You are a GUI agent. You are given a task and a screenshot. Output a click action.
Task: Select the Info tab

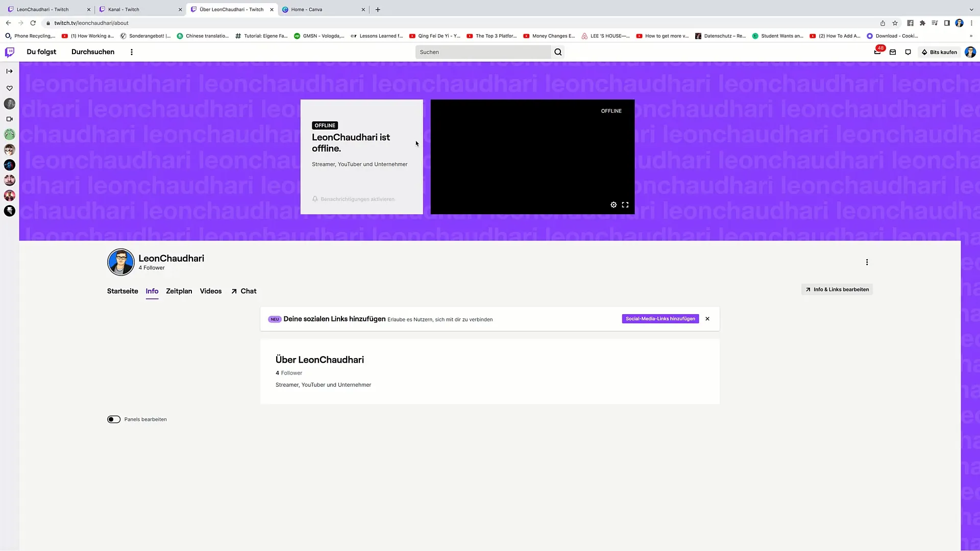tap(152, 291)
